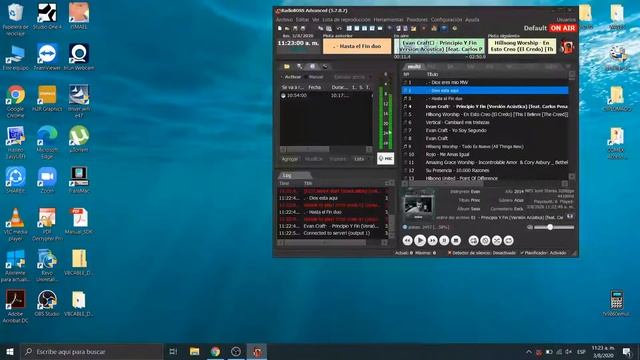The width and height of the screenshot is (640, 360).
Task: Open OBS Studio desktop shortcut
Action: click(47, 303)
